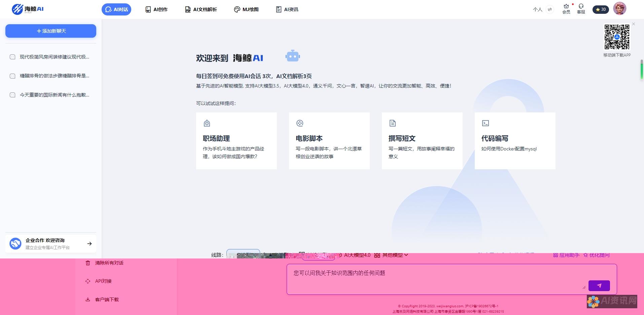Click the 海鲸AI logo
The image size is (644, 315).
[28, 9]
